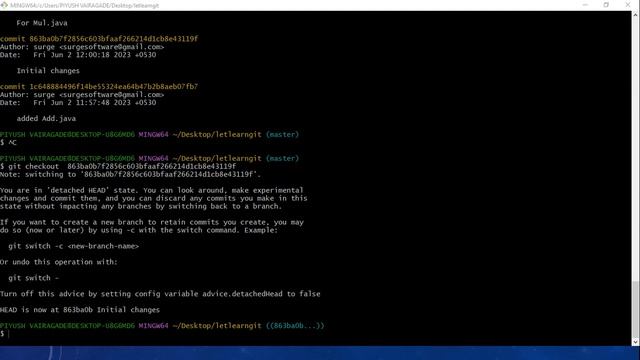Viewport: 640px width, 360px height.
Task: Click the vertical scrollbar thumb
Action: tap(636, 309)
